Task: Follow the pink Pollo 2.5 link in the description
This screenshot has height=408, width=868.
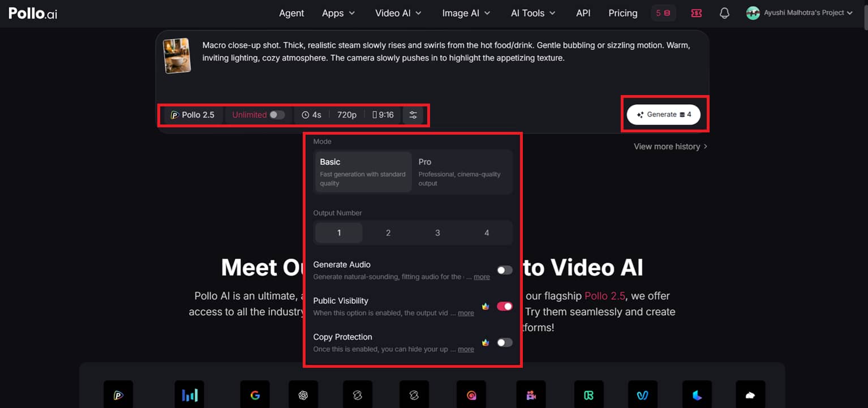Action: (x=604, y=296)
